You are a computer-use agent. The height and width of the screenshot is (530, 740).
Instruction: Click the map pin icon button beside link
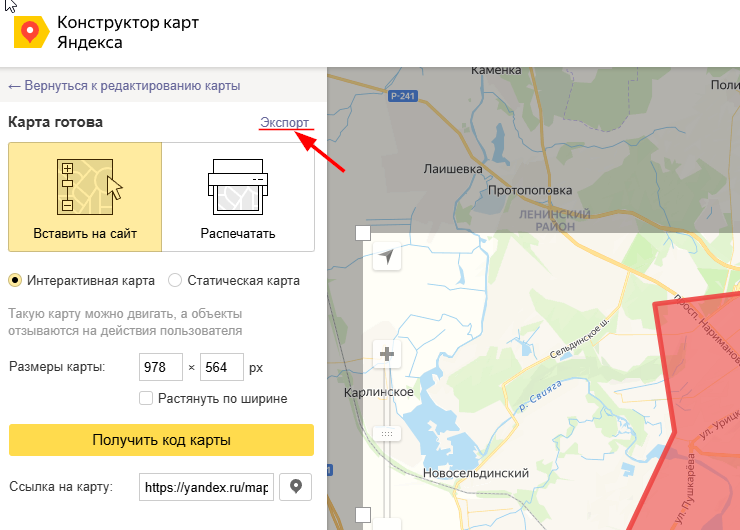(295, 487)
